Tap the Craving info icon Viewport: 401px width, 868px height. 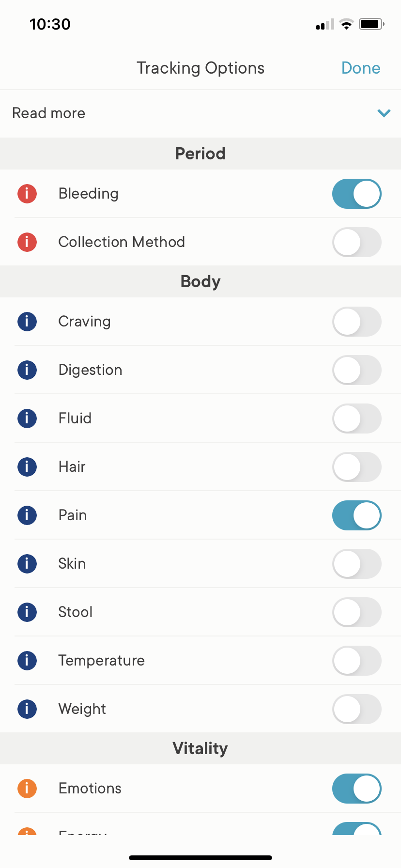27,322
